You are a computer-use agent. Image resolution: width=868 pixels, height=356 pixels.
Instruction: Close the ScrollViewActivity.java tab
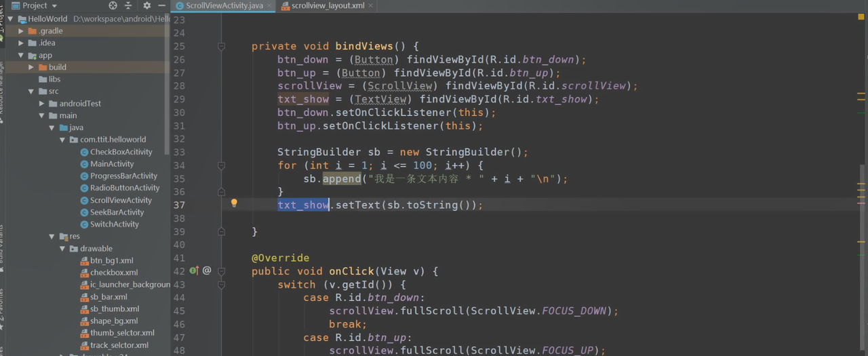(269, 5)
